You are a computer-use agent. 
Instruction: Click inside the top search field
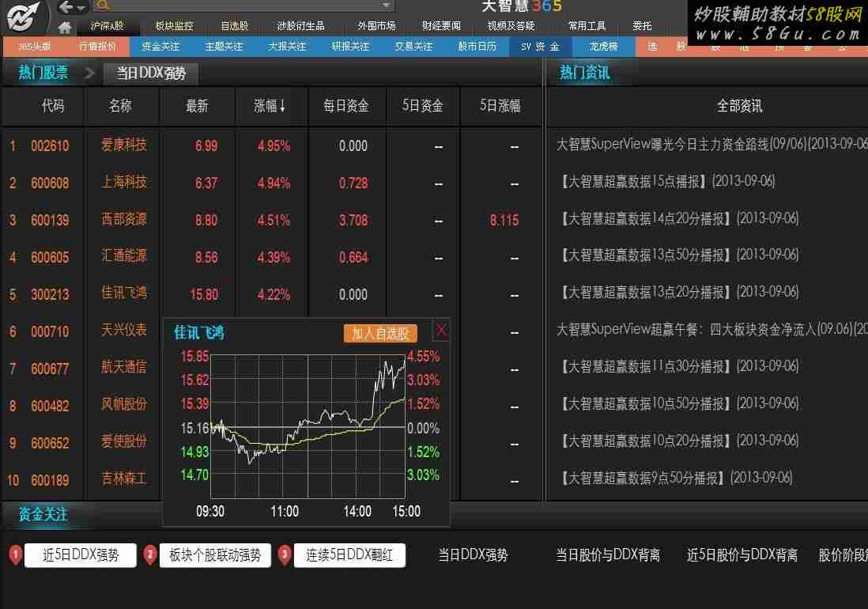(x=243, y=6)
